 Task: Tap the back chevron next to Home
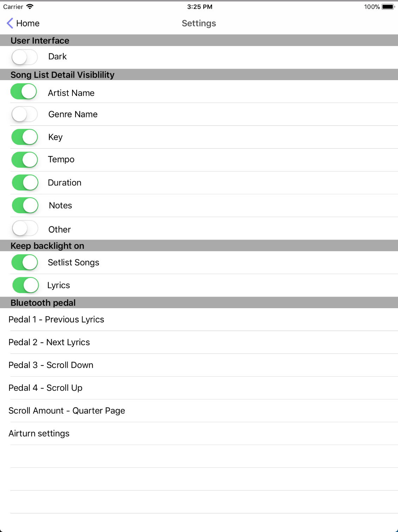9,23
